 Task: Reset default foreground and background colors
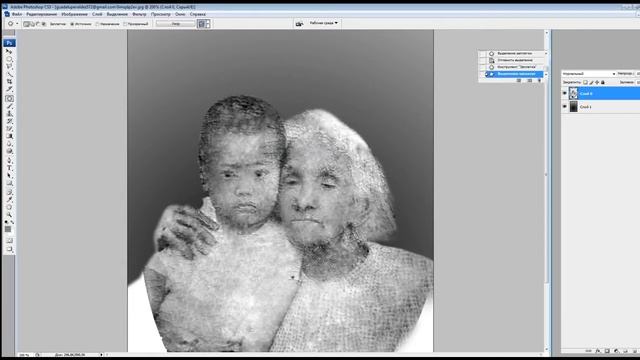[x=7, y=222]
